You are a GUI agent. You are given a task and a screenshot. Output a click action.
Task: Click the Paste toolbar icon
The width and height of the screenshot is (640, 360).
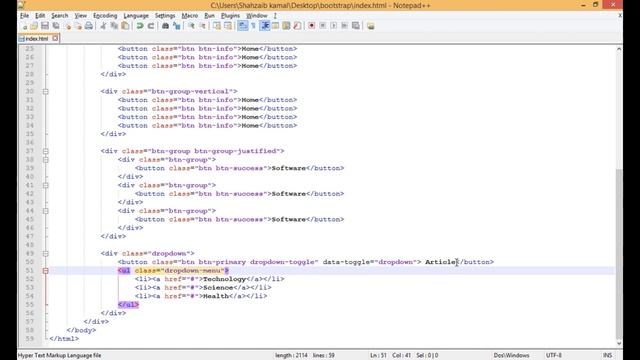[125, 26]
